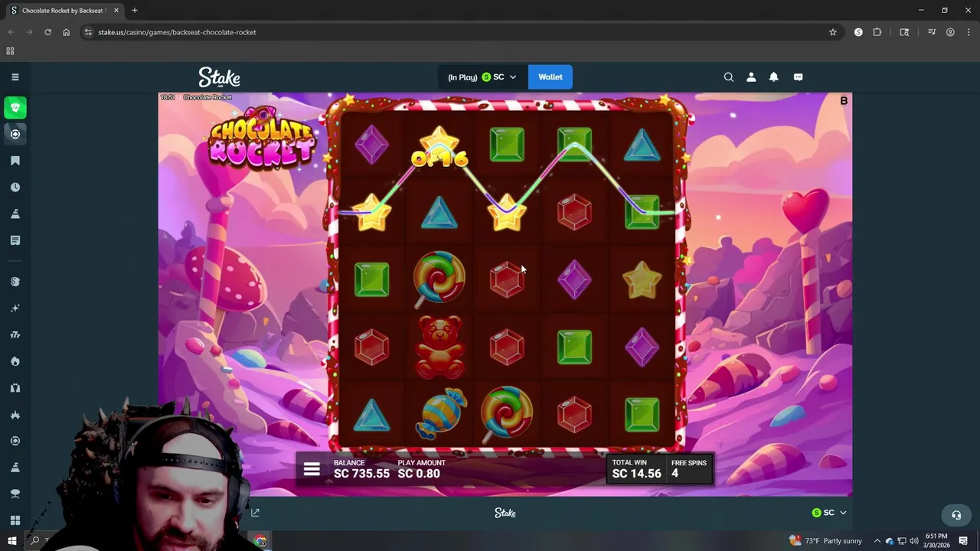Click the Stake S extension icon in toolbar

tap(858, 32)
